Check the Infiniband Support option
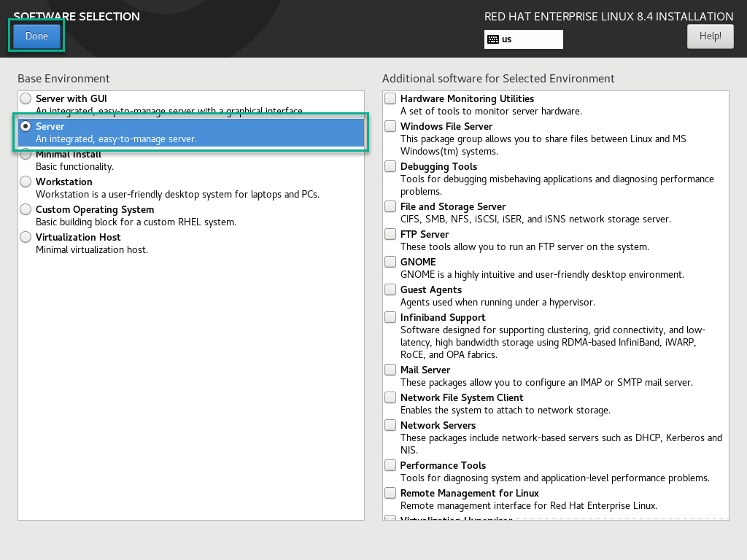The height and width of the screenshot is (560, 747). click(x=391, y=317)
